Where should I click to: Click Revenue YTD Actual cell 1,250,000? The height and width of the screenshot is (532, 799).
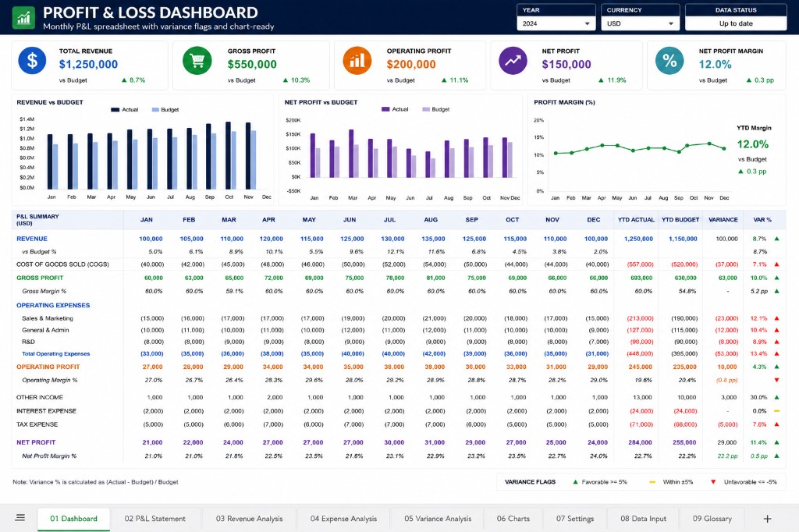pos(638,239)
